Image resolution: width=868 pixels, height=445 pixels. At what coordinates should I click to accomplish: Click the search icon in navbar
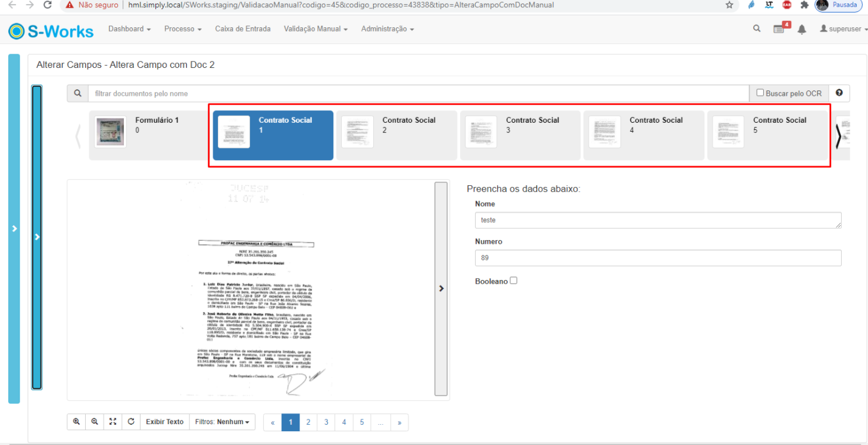point(757,29)
